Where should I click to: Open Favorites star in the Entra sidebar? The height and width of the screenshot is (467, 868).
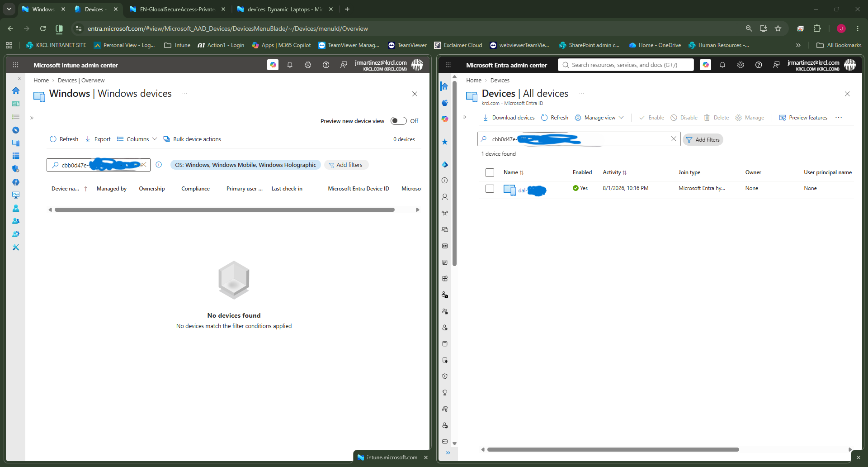pyautogui.click(x=445, y=142)
